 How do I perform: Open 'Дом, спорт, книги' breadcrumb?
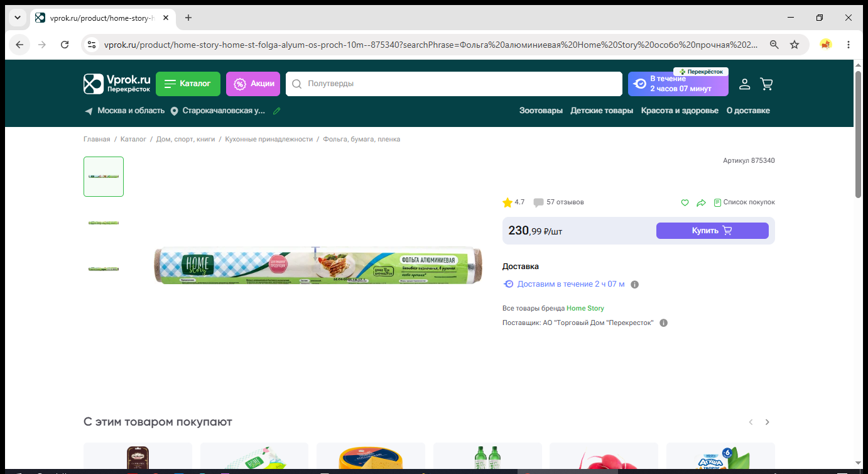[186, 139]
